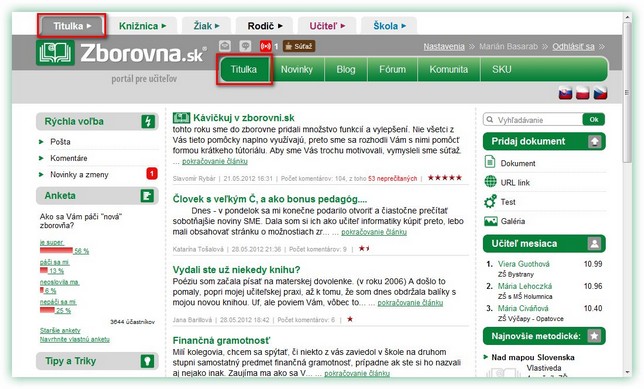Screen dimensions: 644x389
Task: Open Viera Guothová teacher profile
Action: 524,264
